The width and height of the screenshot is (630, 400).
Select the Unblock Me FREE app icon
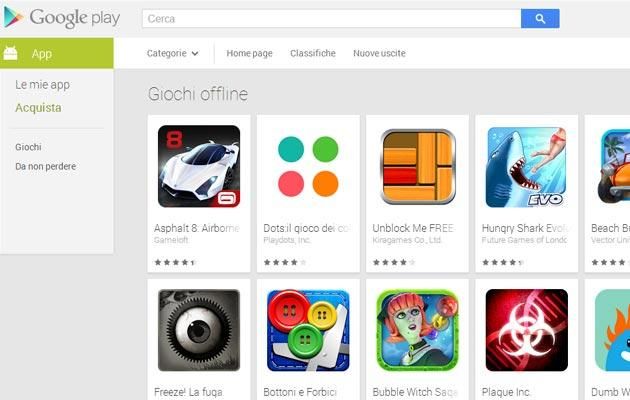pos(417,166)
